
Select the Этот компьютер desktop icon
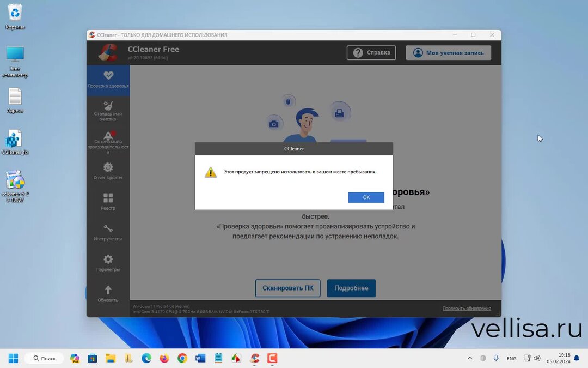tap(15, 62)
